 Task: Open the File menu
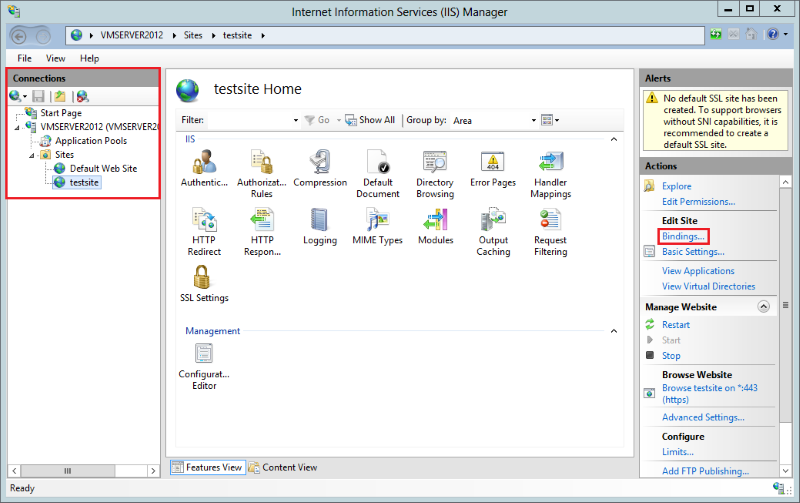24,58
